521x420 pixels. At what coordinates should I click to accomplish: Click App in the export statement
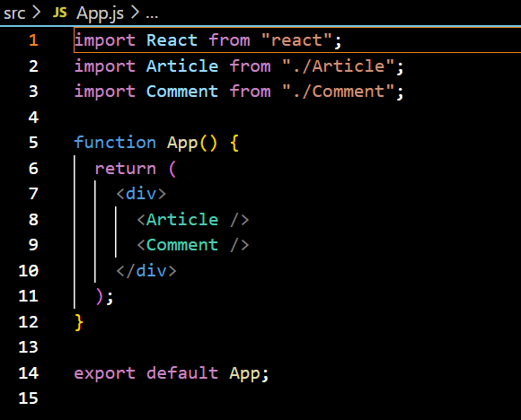pos(244,373)
